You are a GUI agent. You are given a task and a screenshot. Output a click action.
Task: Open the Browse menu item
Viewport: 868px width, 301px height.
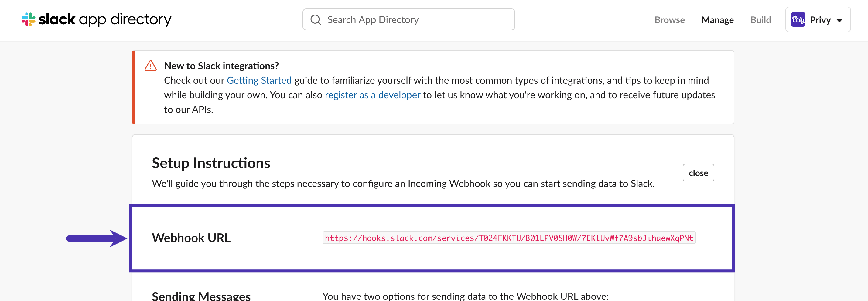coord(669,20)
